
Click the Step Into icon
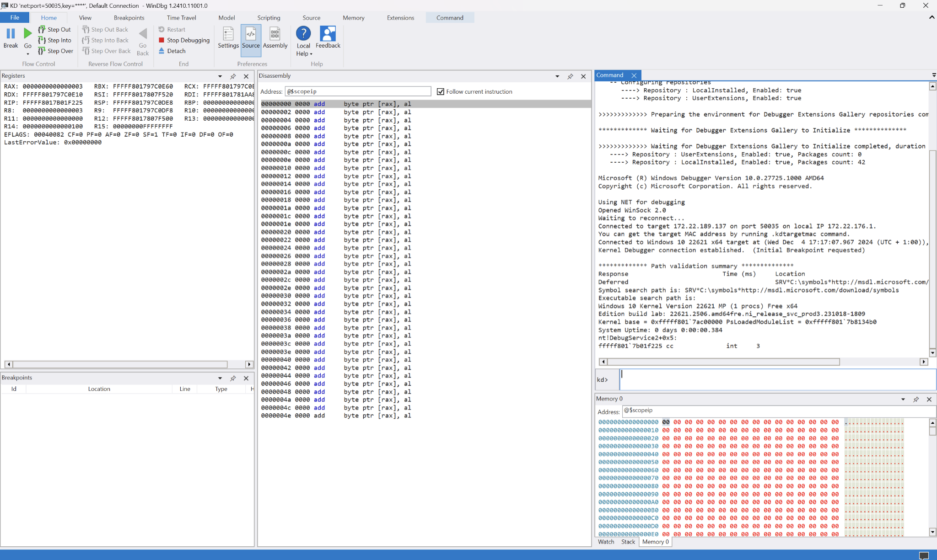42,40
